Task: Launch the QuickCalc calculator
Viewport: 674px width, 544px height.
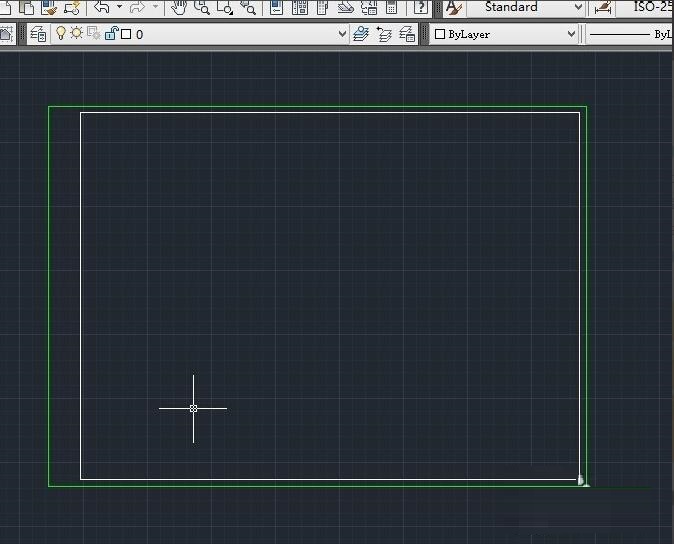Action: coord(391,7)
